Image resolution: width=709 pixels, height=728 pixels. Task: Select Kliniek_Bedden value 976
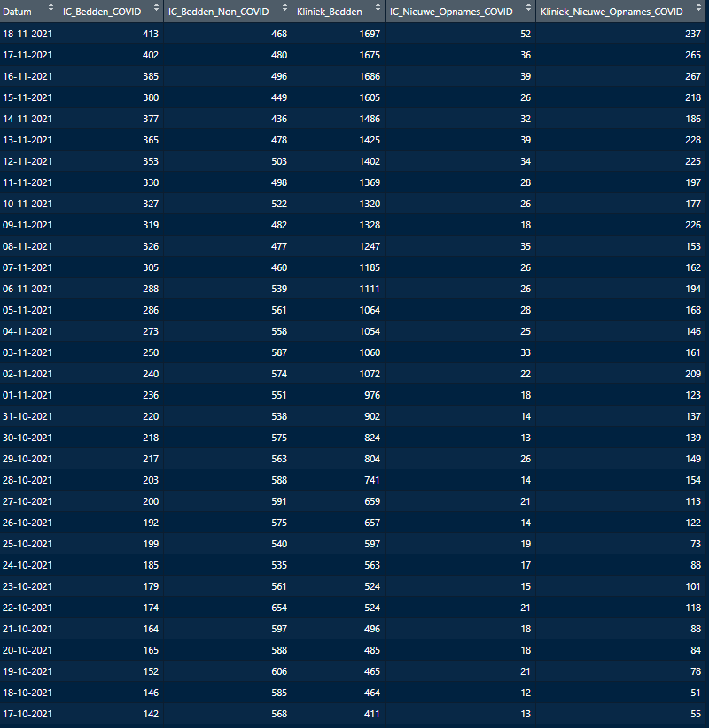372,395
